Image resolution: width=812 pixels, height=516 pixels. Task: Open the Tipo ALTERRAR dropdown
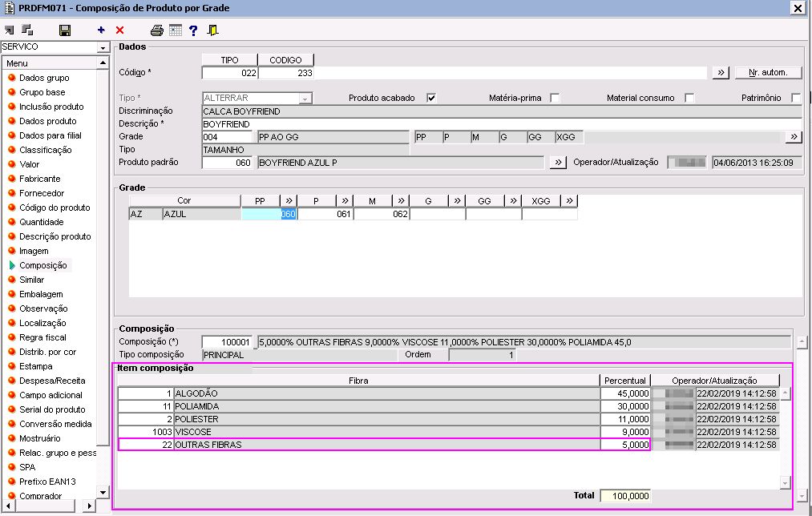(x=305, y=99)
